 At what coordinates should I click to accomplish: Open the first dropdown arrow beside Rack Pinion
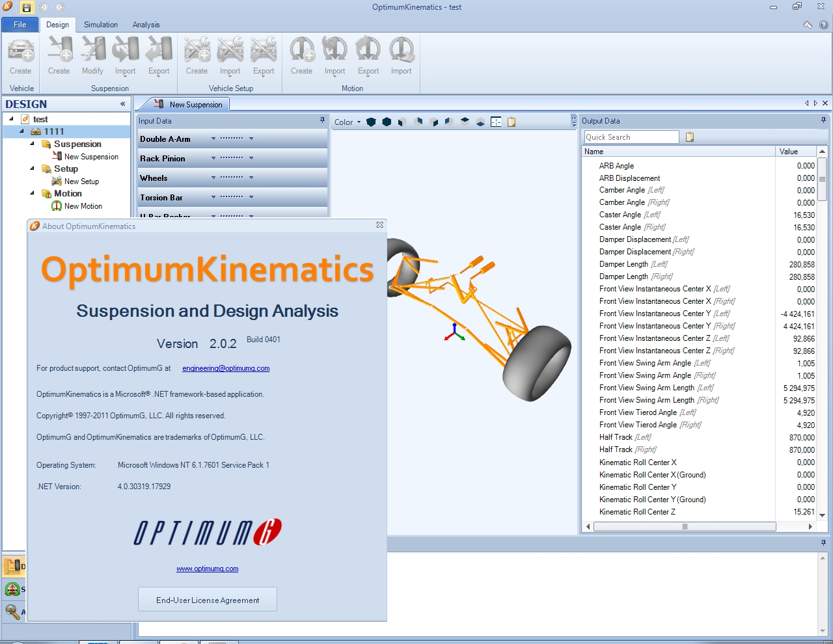(x=213, y=158)
